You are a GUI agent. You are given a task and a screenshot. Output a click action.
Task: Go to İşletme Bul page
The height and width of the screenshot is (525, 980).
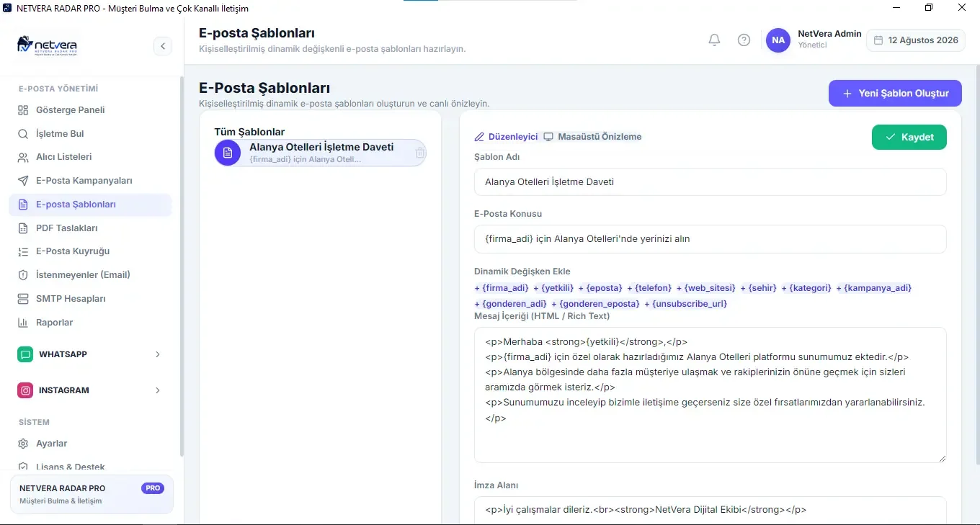91,134
